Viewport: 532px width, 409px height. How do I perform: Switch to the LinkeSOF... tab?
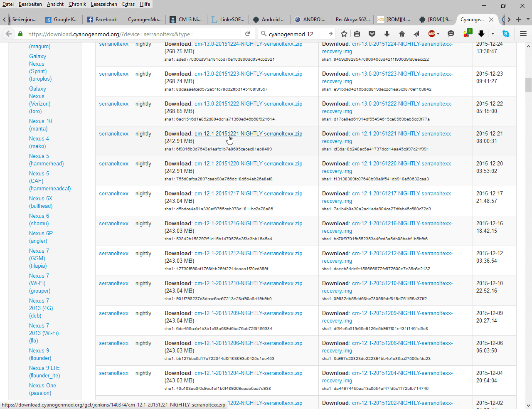click(x=227, y=20)
